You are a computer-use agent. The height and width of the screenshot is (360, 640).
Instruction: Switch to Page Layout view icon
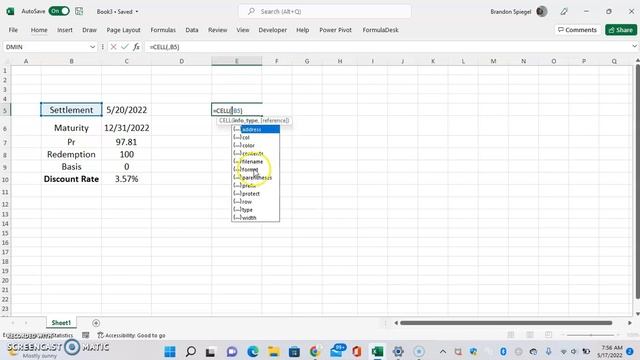[x=530, y=335]
